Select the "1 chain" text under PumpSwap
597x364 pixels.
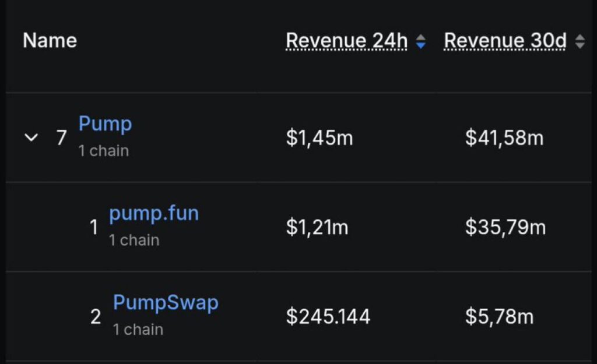coord(138,330)
